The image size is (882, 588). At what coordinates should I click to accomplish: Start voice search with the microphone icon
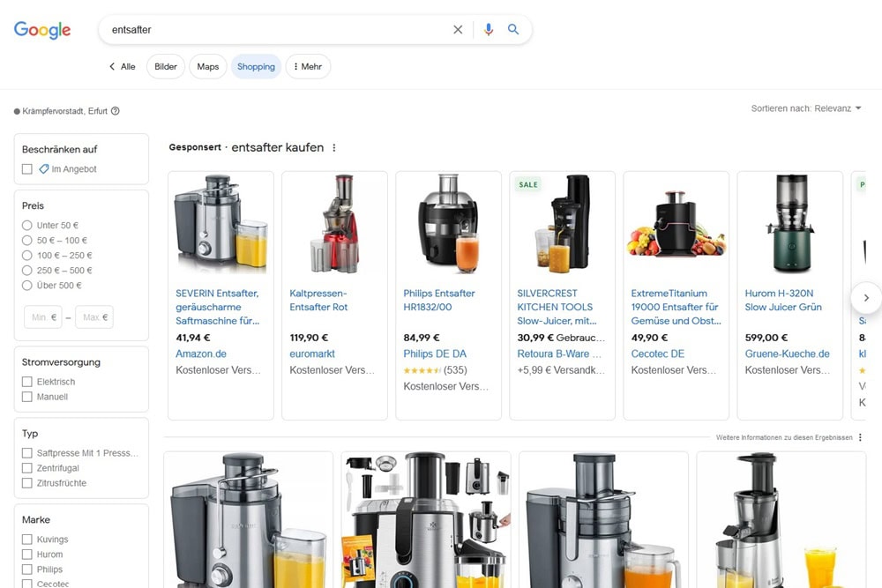[x=489, y=30]
